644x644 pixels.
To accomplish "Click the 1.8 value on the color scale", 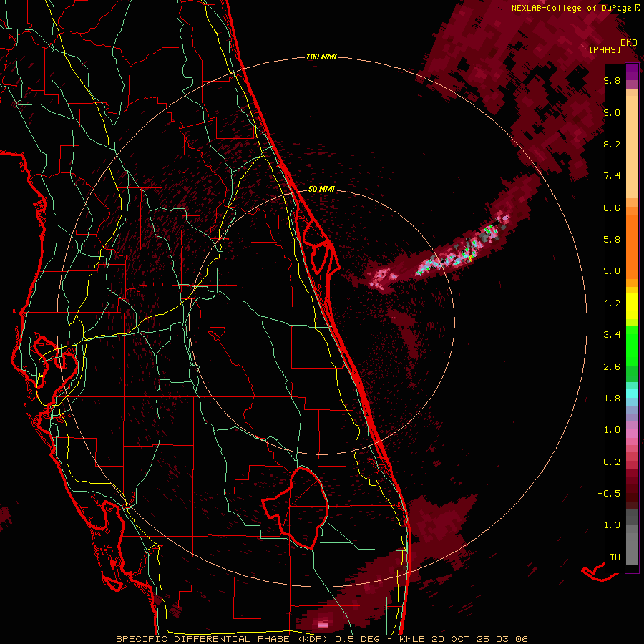I will pyautogui.click(x=612, y=399).
